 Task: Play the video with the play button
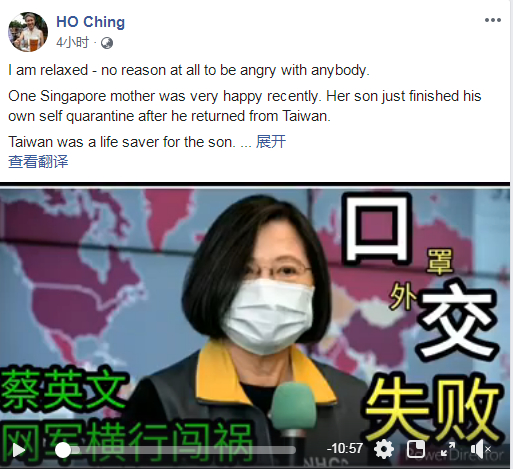[x=18, y=450]
